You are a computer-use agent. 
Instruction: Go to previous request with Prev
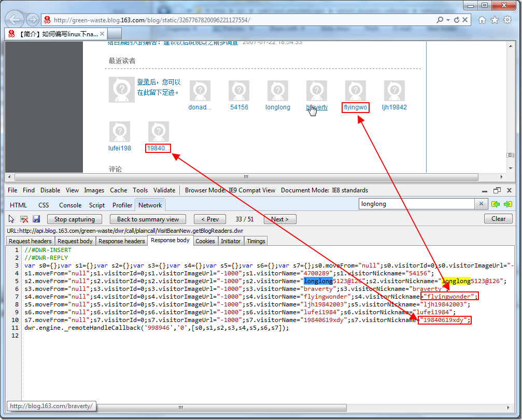210,219
